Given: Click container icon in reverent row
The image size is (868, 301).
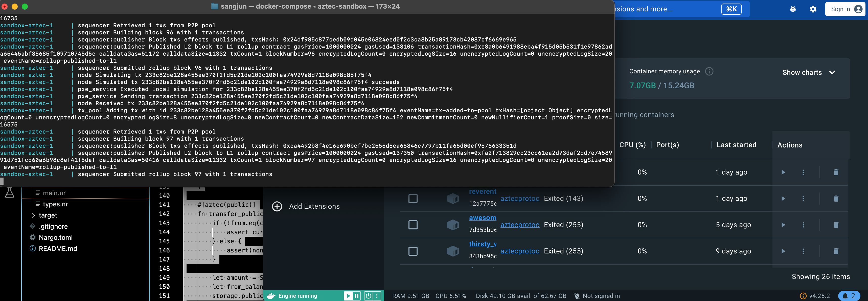Looking at the screenshot, I should tap(453, 199).
